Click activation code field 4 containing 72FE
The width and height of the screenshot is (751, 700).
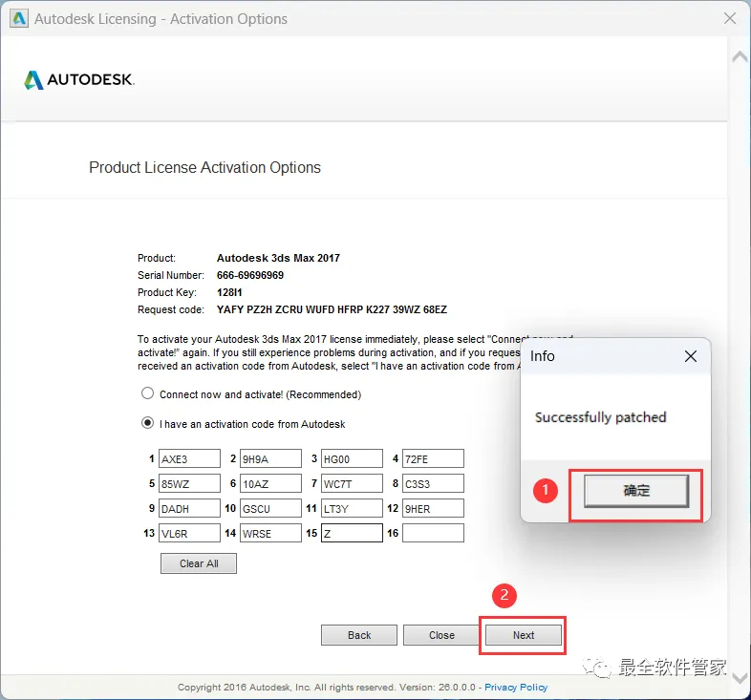(x=433, y=458)
